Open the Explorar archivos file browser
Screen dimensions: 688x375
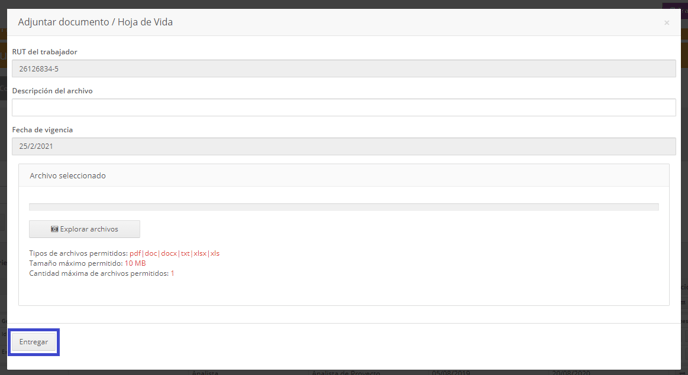85,229
